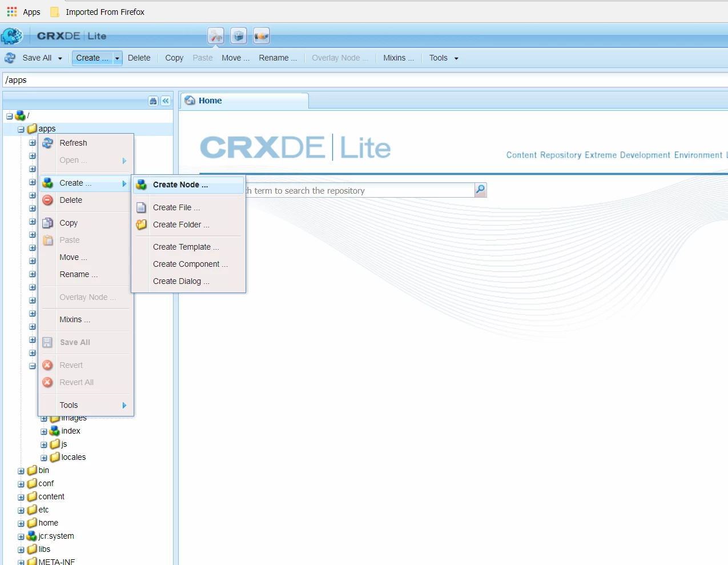Click the root node icon in tree
The image size is (728, 565).
(20, 115)
